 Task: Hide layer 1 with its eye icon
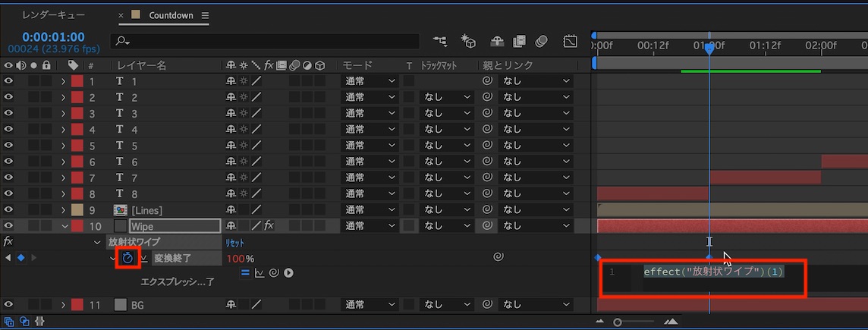pos(8,81)
